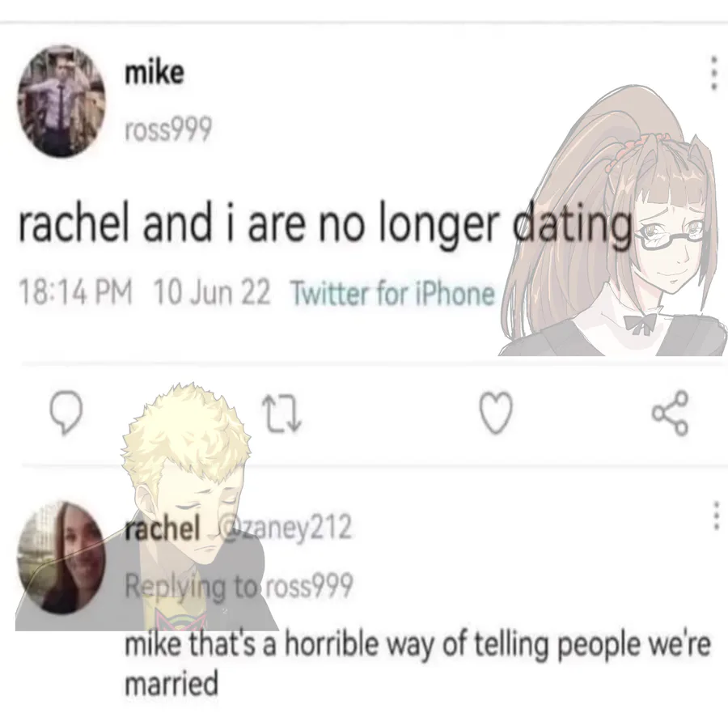
Task: Click the Twitter for iPhone source link
Action: point(392,294)
